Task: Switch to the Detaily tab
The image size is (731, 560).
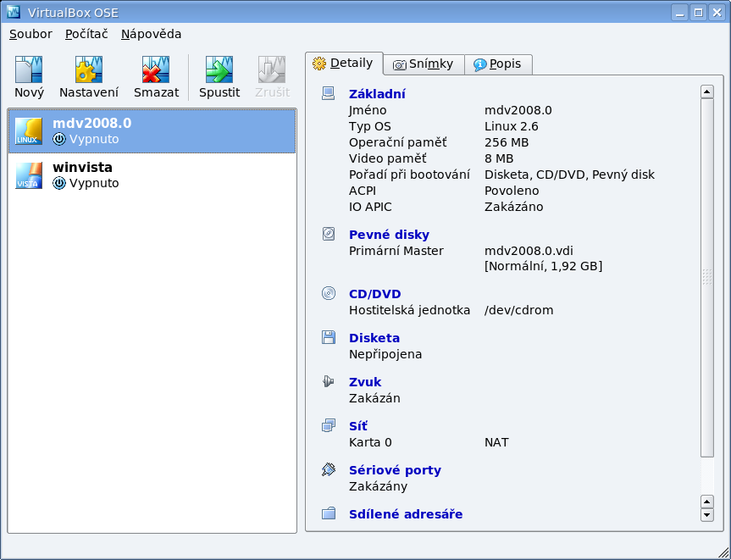Action: (344, 63)
